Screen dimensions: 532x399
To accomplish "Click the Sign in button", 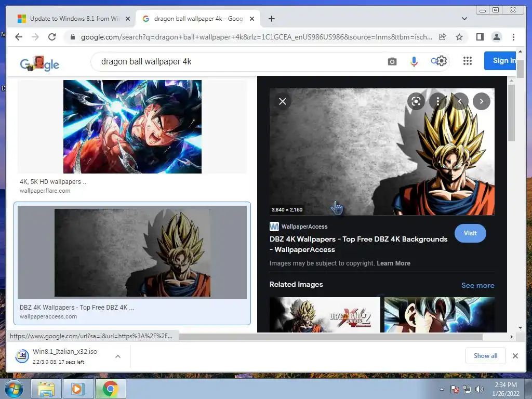I will [x=500, y=61].
